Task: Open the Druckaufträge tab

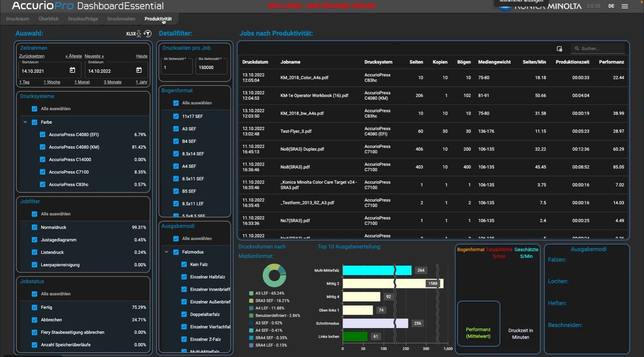Action: point(83,19)
